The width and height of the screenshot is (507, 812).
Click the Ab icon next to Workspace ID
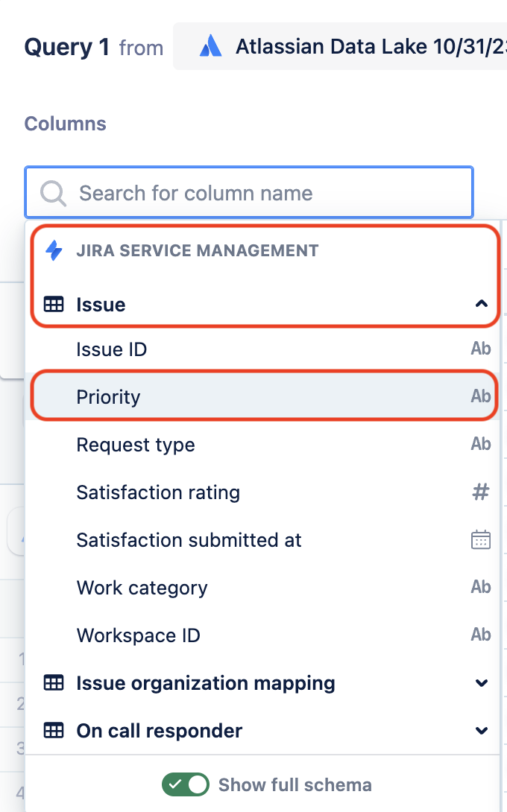(x=481, y=634)
